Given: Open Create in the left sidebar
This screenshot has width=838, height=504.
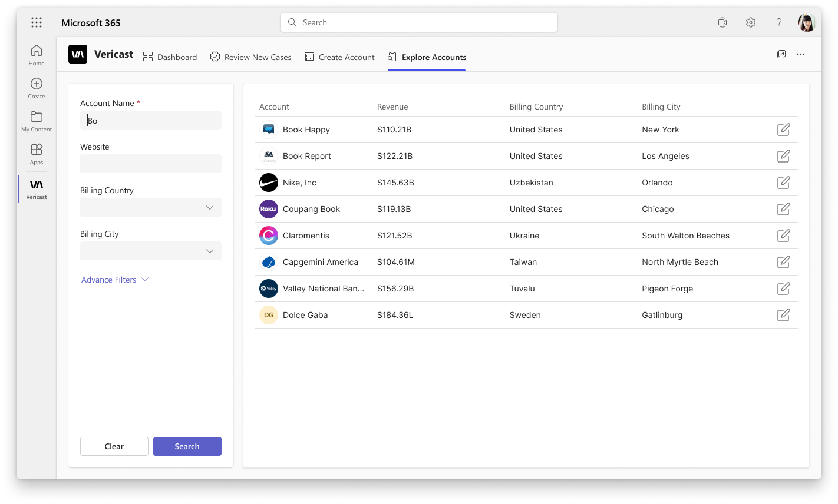Looking at the screenshot, I should pos(37,88).
